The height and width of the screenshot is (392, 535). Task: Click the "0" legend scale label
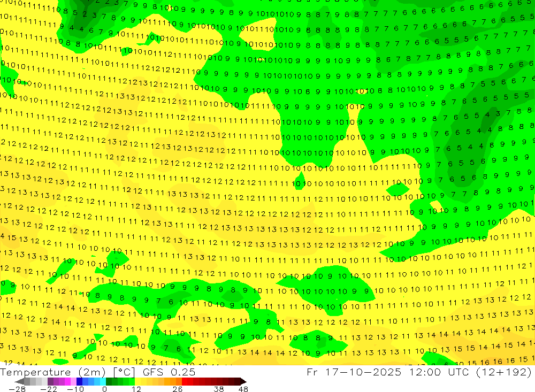[105, 389]
